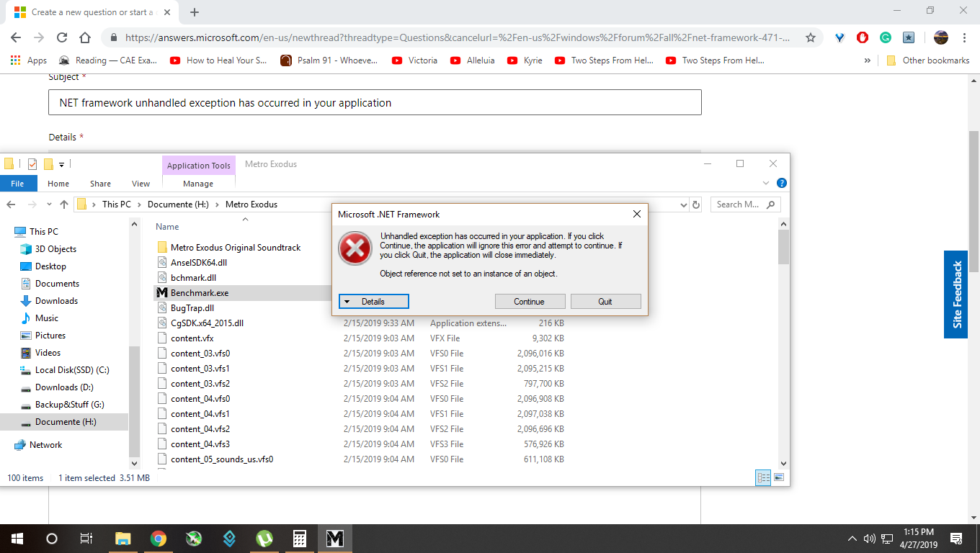Open the Manage tab under Application Tools
This screenshot has height=553, width=980.
tap(198, 184)
